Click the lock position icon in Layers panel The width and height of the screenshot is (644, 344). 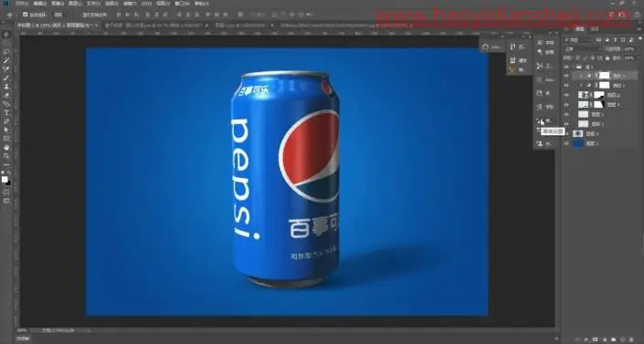593,57
